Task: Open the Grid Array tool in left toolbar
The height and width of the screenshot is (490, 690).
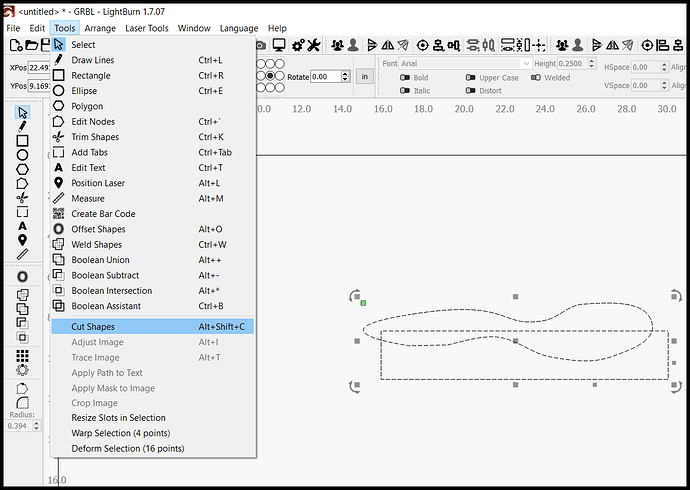Action: (x=22, y=355)
